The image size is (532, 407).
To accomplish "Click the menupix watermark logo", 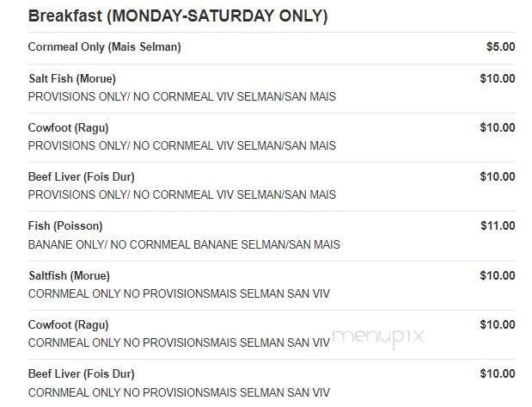I will (x=378, y=336).
